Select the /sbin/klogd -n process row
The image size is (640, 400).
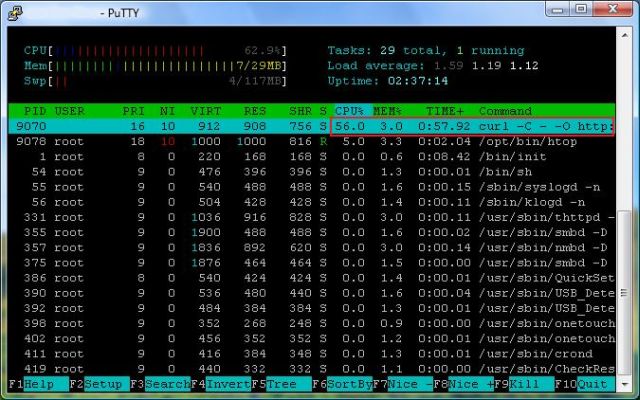[311, 202]
